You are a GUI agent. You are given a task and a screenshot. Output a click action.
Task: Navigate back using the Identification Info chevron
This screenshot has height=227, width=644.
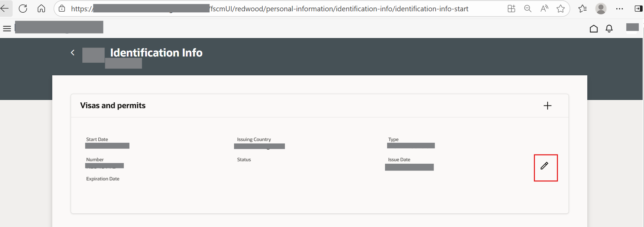[x=72, y=52]
